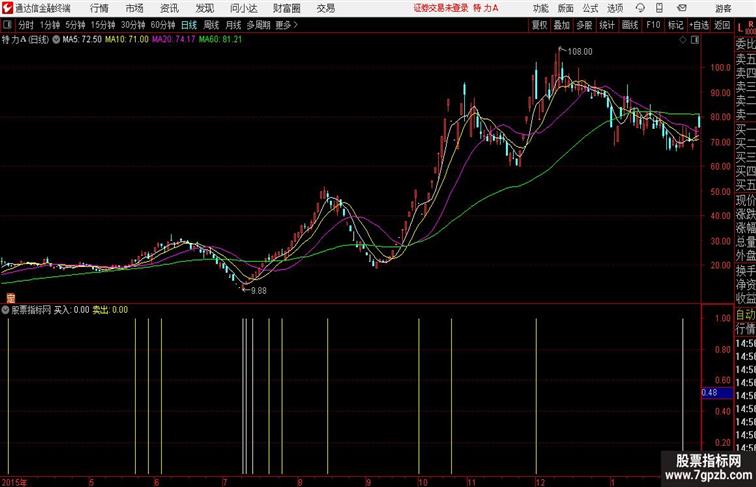This screenshot has height=487, width=756.
Task: Open the customer service headset icon
Action: point(640,8)
